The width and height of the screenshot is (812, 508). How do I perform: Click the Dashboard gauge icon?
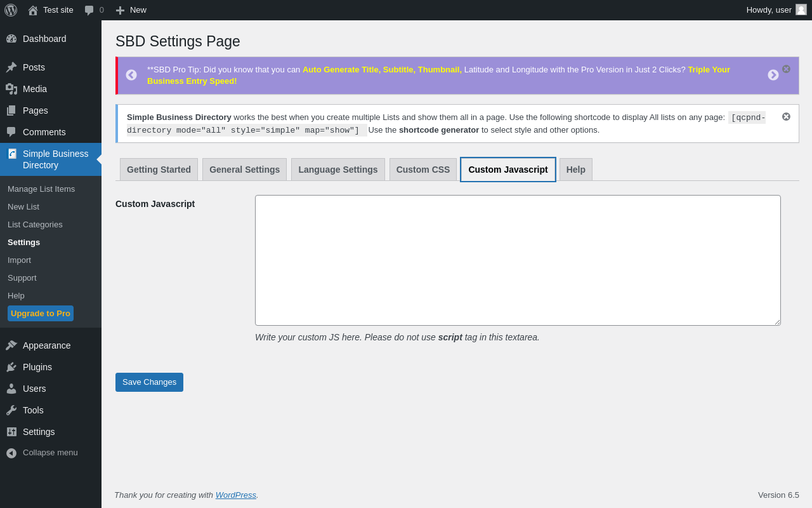click(11, 39)
